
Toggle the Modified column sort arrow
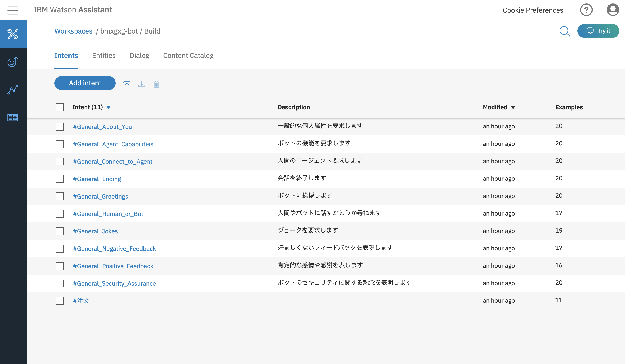[x=513, y=107]
